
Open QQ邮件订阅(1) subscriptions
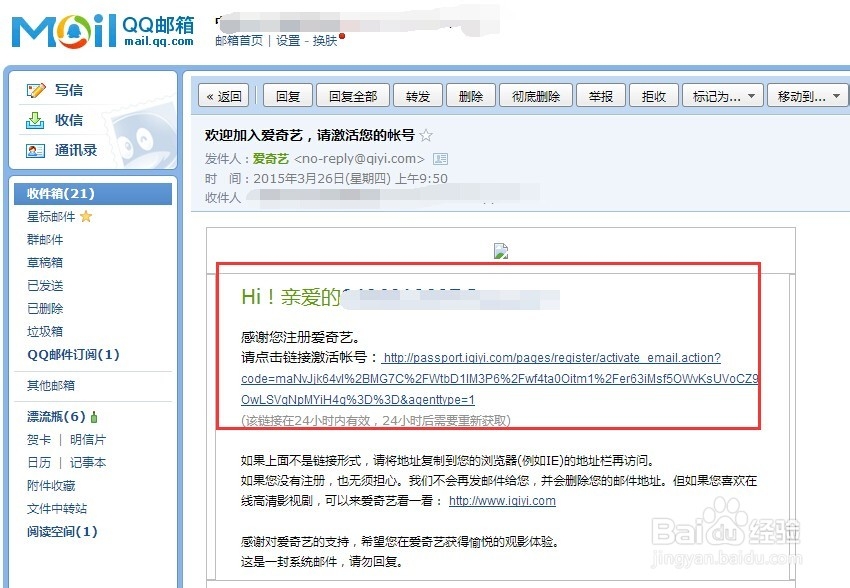click(73, 354)
